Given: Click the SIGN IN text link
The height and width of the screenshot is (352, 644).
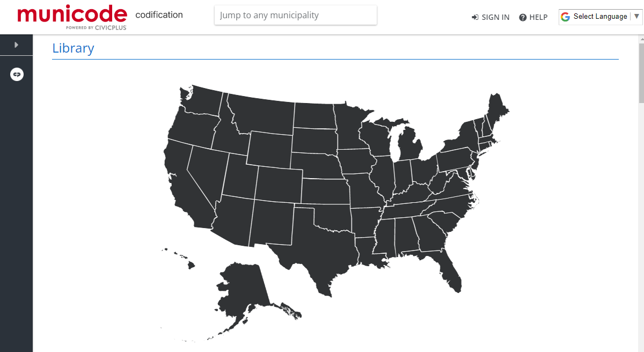Looking at the screenshot, I should tap(495, 17).
